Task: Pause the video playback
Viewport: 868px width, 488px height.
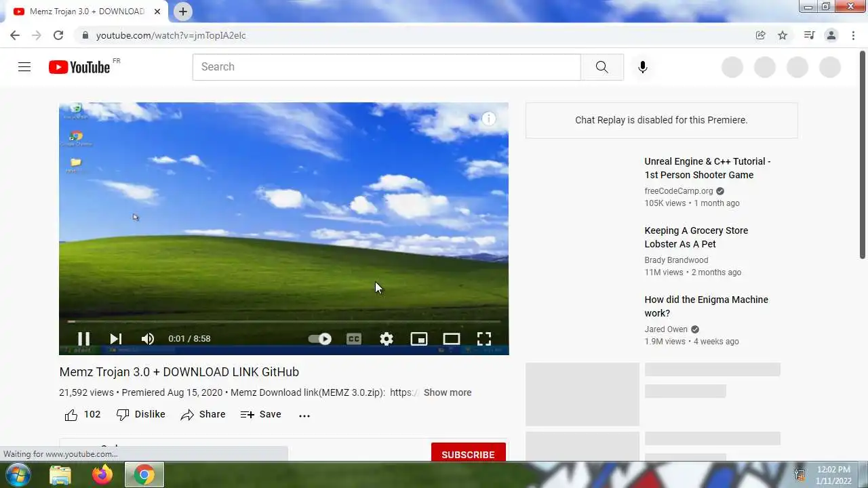Action: pos(83,339)
